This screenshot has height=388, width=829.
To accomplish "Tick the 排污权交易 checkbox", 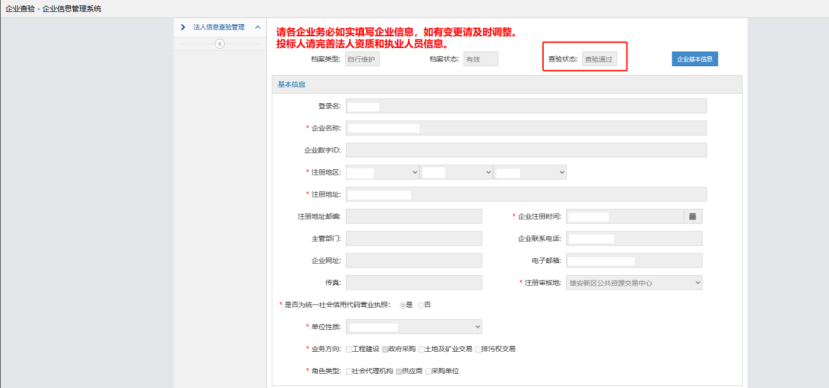I will pyautogui.click(x=478, y=349).
